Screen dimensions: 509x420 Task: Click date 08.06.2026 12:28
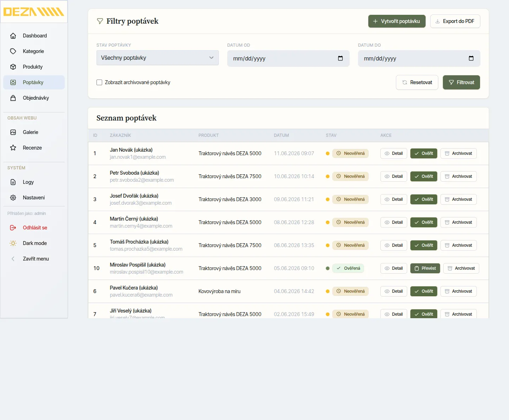pyautogui.click(x=294, y=222)
